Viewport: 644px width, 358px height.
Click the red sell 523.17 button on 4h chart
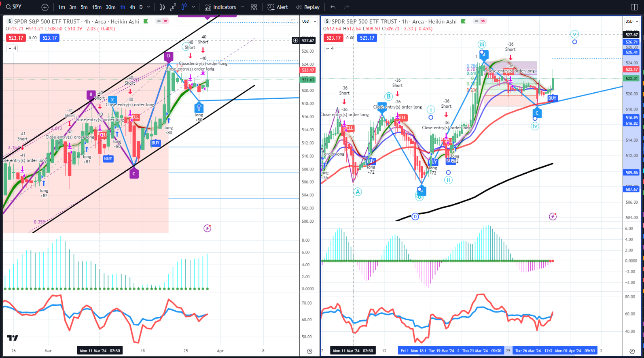tap(16, 38)
